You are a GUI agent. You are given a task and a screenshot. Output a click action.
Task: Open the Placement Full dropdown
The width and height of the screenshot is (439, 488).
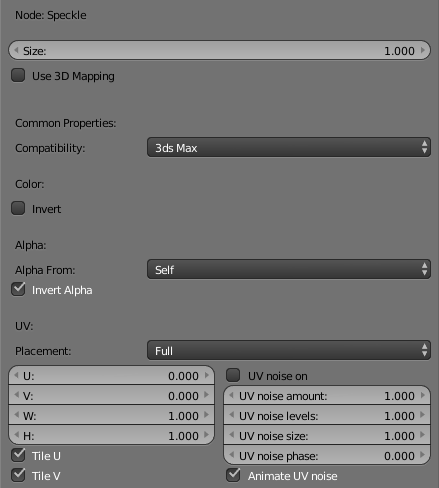pos(289,350)
